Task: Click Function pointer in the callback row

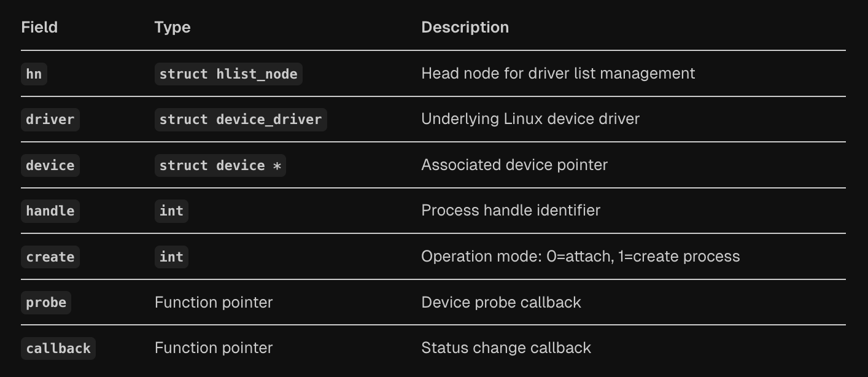Action: (214, 348)
